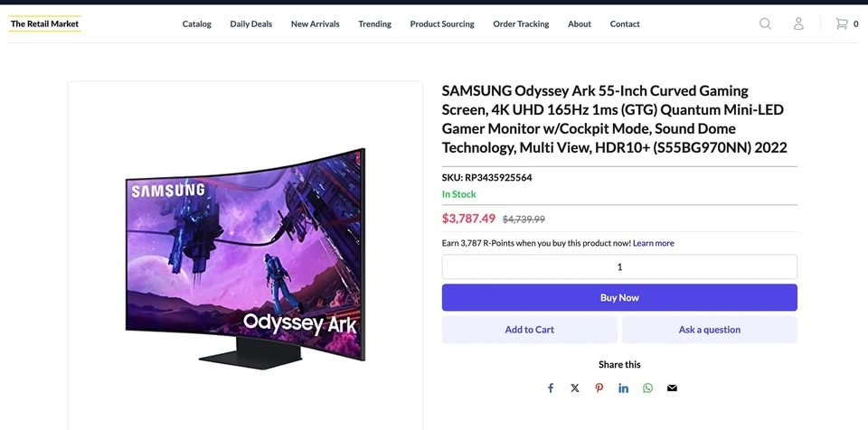The height and width of the screenshot is (430, 868).
Task: Open New Arrivals page
Action: click(x=315, y=24)
